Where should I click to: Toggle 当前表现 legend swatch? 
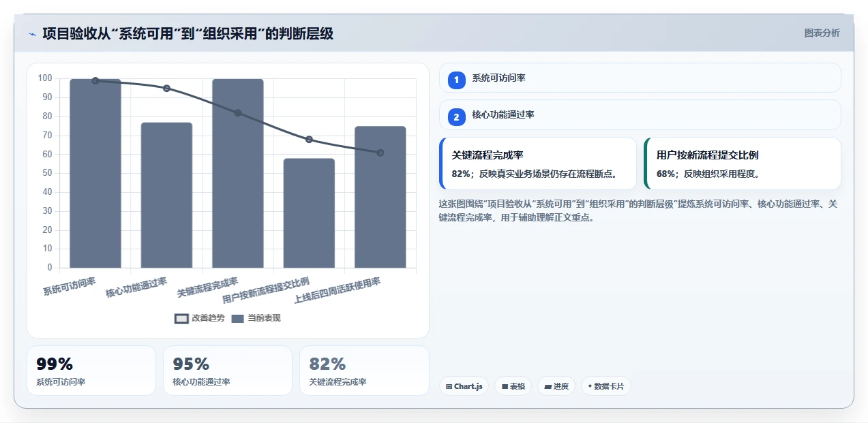(237, 318)
